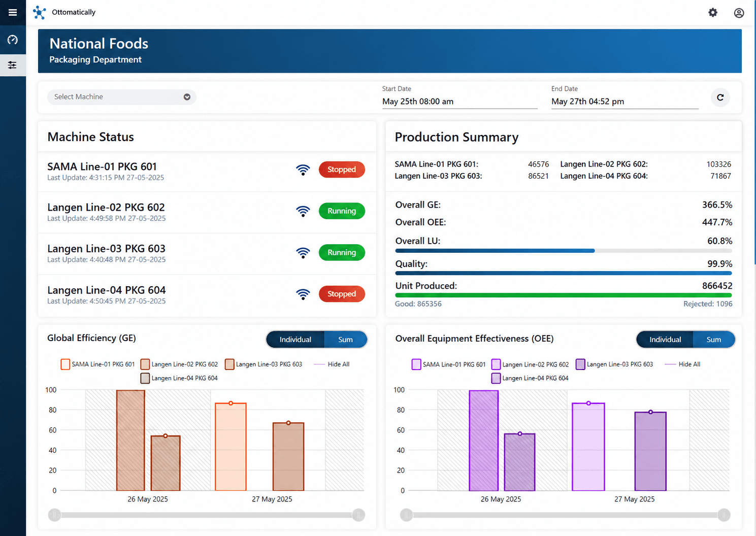Click Hide All in OEE chart legend
Image resolution: width=756 pixels, height=536 pixels.
pos(683,364)
